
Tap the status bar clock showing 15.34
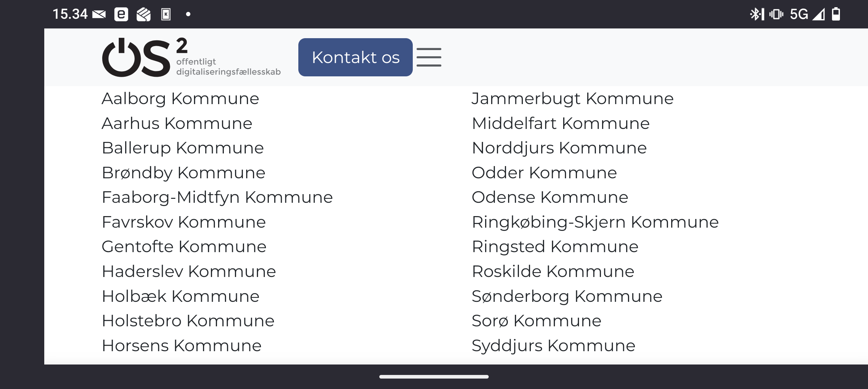click(70, 14)
